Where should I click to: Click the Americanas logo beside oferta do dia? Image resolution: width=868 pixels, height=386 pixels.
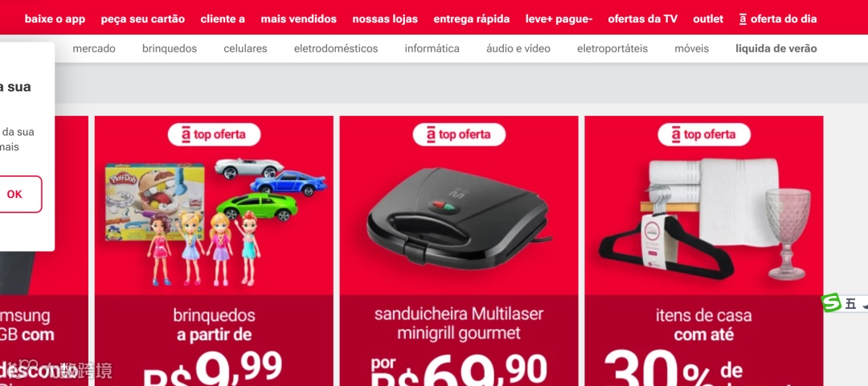click(743, 18)
